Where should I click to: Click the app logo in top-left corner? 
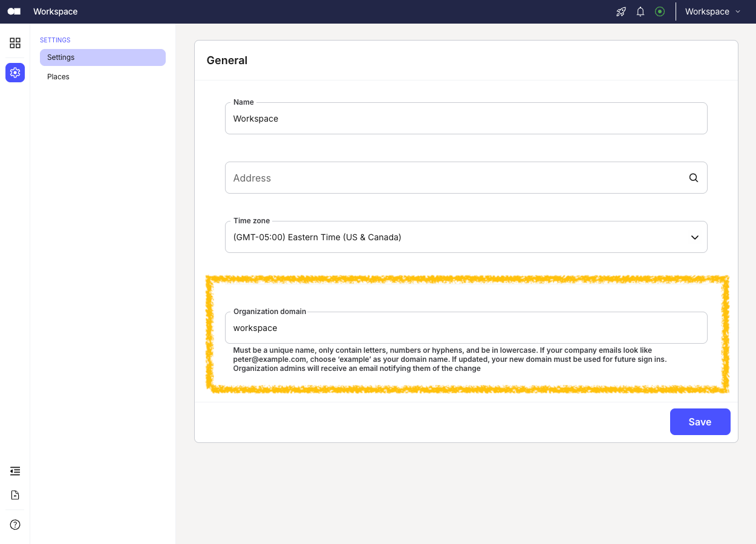point(14,11)
